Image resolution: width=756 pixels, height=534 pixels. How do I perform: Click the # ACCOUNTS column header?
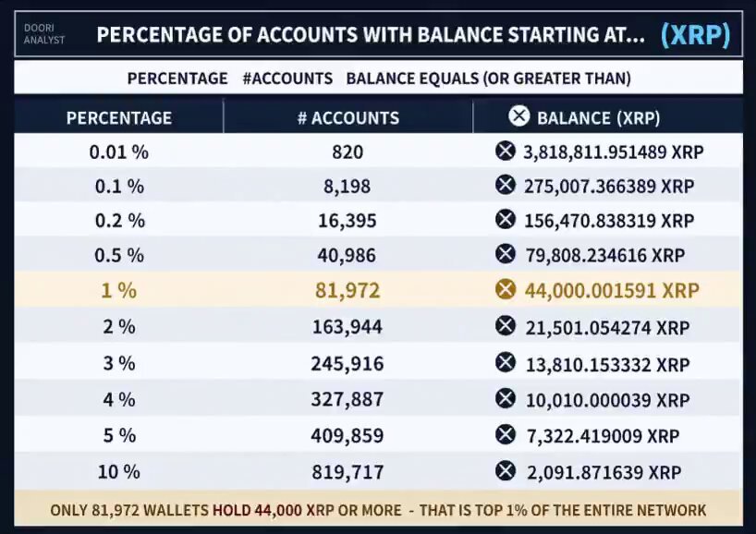(x=348, y=117)
